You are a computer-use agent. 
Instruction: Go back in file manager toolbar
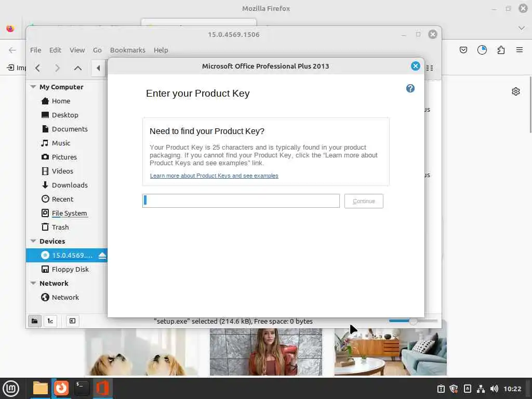point(37,68)
